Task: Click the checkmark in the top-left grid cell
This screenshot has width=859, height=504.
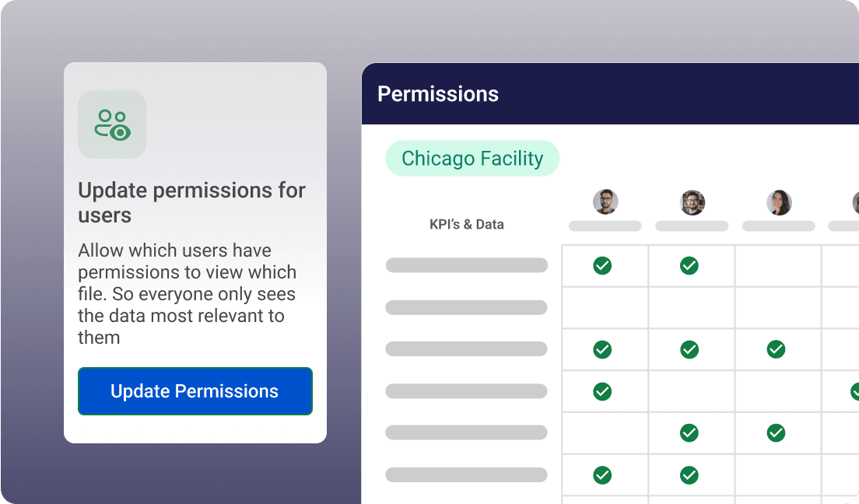Action: click(605, 265)
